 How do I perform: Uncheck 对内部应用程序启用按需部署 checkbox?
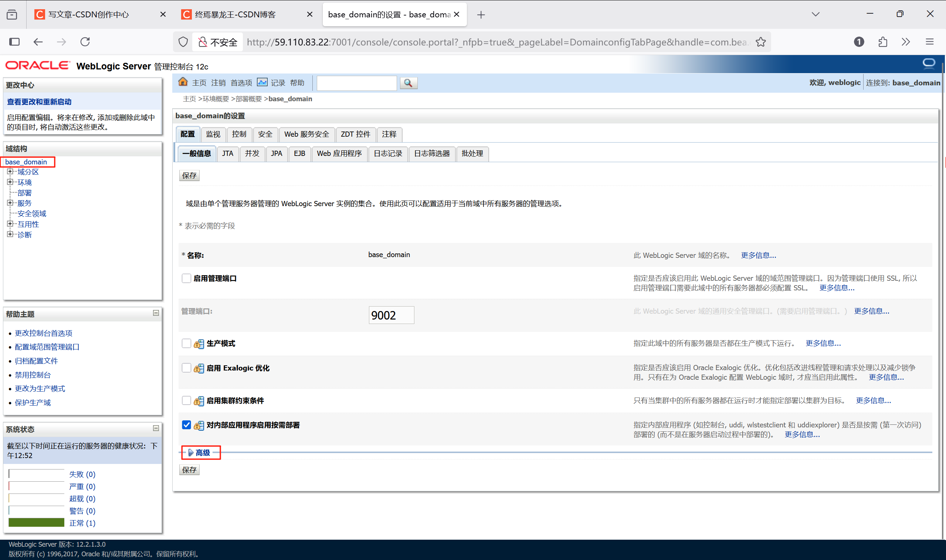tap(186, 425)
